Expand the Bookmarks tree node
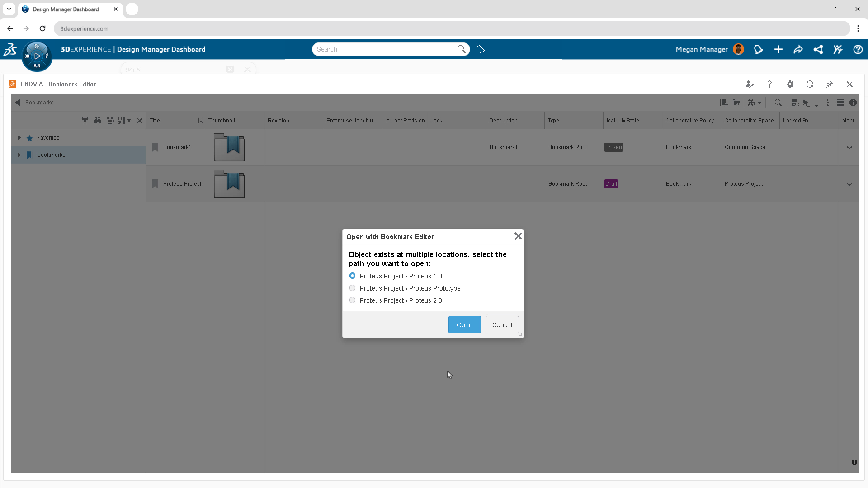This screenshot has height=488, width=868. coord(19,155)
